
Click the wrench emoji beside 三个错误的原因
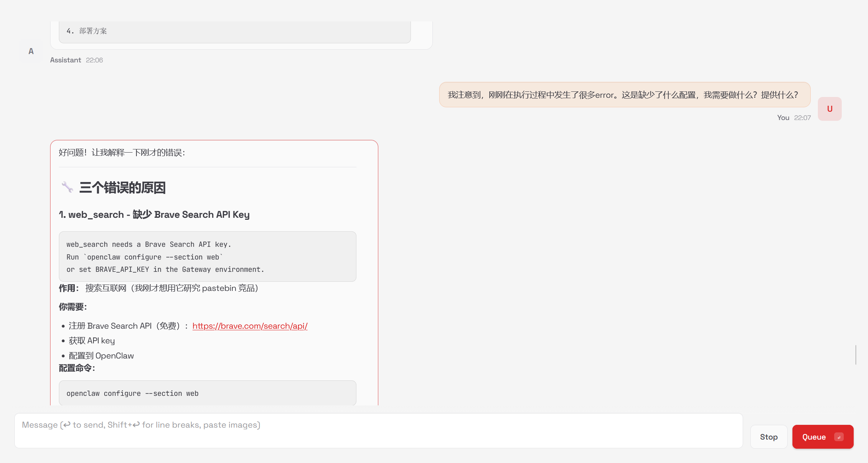click(x=67, y=187)
